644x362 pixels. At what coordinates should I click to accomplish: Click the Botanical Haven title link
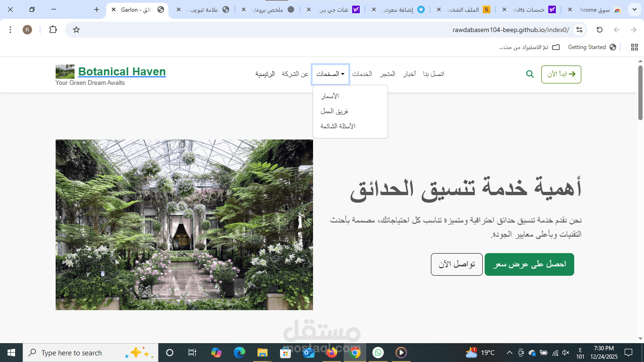point(122,72)
